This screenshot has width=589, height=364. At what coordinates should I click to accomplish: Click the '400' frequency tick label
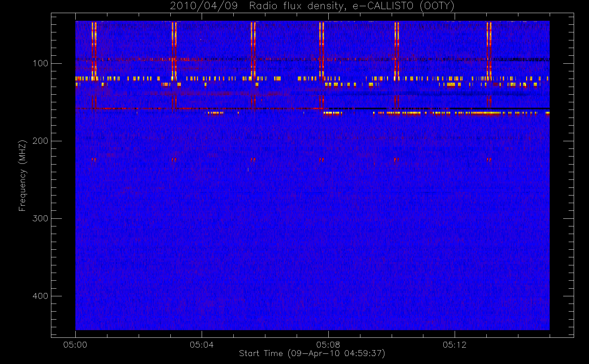click(40, 296)
